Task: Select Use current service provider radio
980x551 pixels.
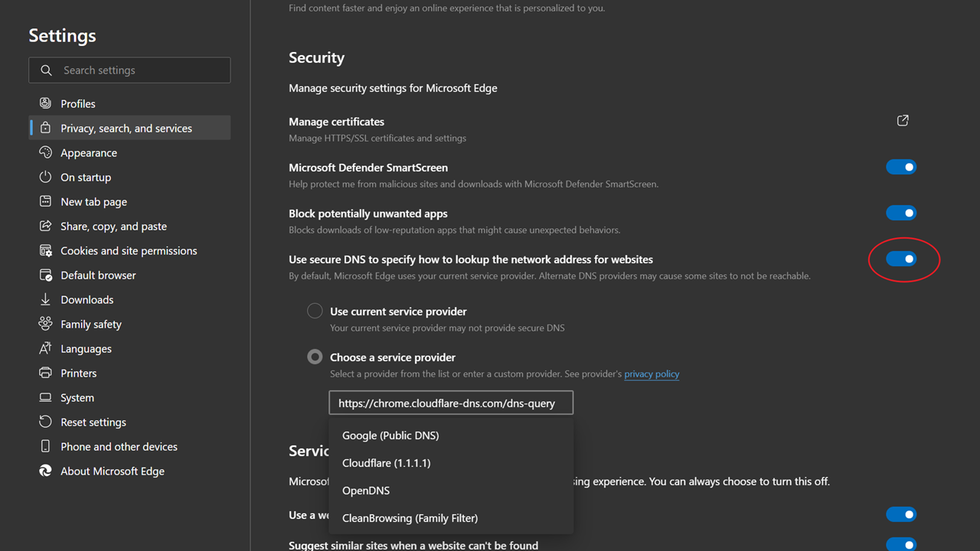Action: [x=315, y=311]
